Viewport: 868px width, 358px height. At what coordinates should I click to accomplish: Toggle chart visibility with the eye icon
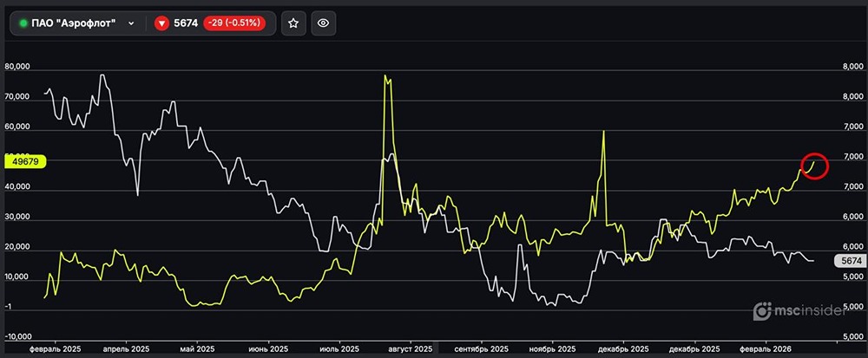(323, 23)
